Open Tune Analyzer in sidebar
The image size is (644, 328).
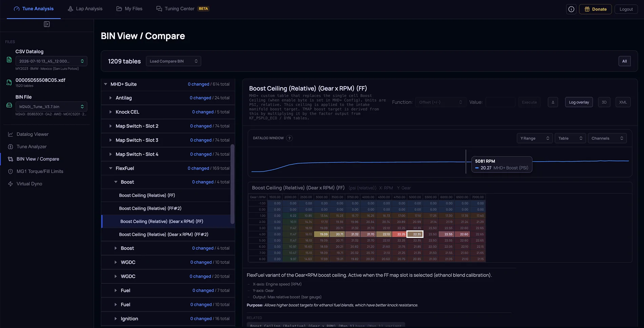[32, 147]
